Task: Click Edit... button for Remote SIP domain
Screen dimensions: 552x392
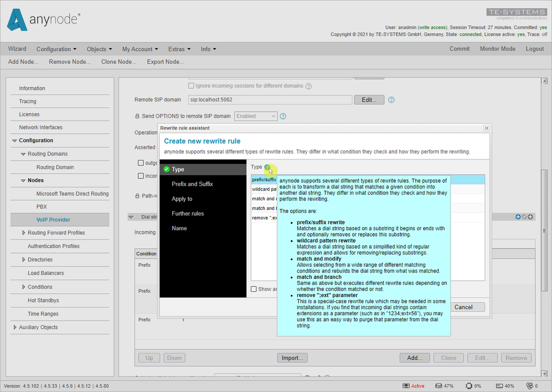Action: [369, 100]
